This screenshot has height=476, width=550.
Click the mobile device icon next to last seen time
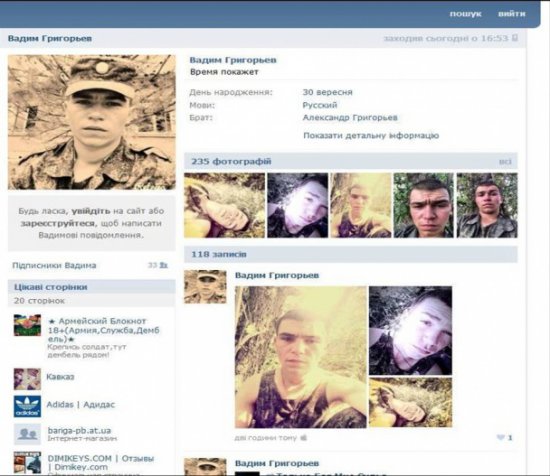[x=515, y=38]
